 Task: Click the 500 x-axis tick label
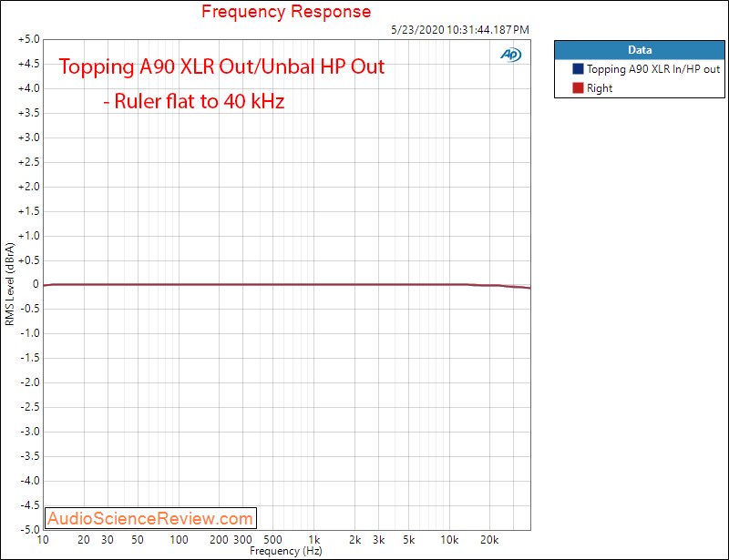pyautogui.click(x=272, y=540)
